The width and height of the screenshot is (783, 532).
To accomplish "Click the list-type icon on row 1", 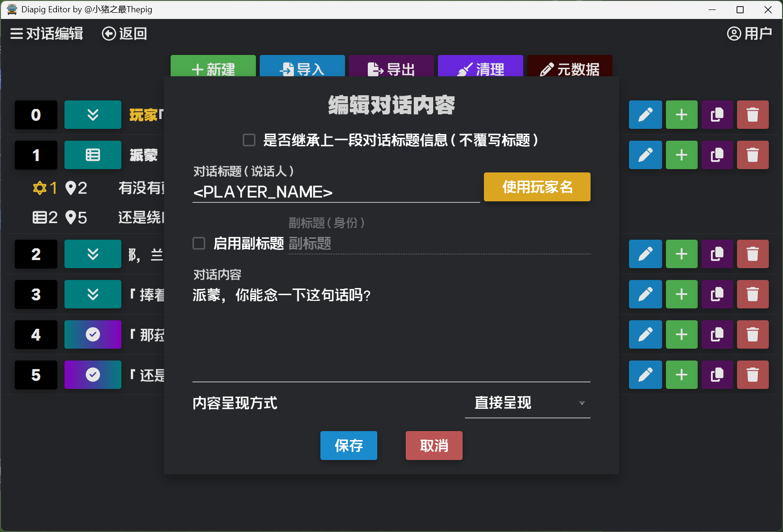I will pyautogui.click(x=93, y=155).
